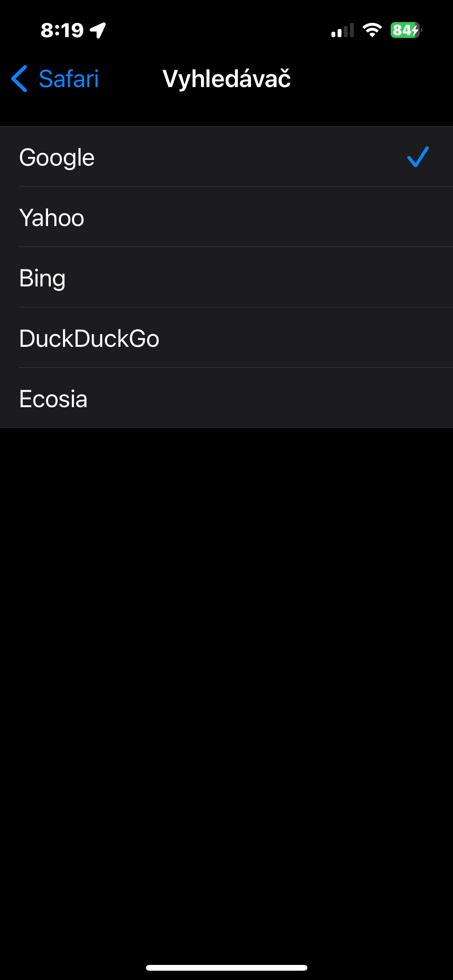The width and height of the screenshot is (453, 980).
Task: Tap the white home indicator bar
Action: tap(226, 968)
